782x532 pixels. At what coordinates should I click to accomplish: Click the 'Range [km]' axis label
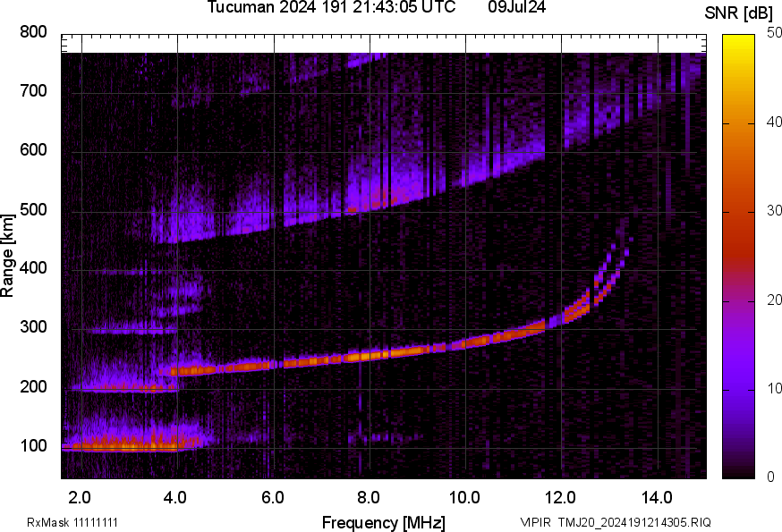7,257
